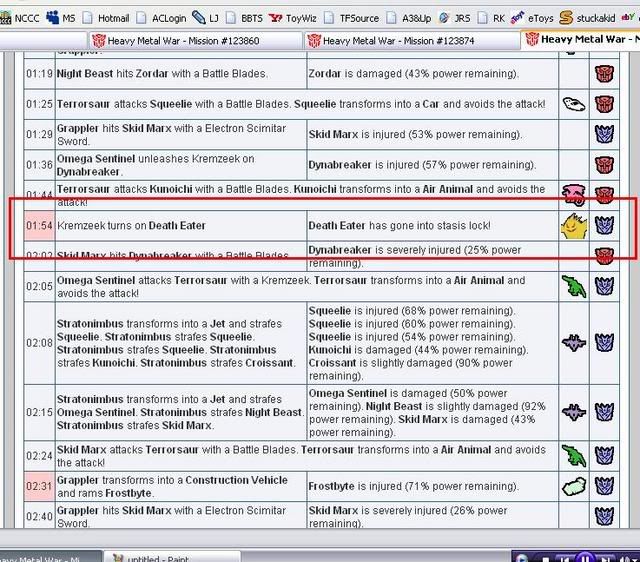Click the 01:29 time cell
This screenshot has width=640, height=562.
(x=39, y=134)
